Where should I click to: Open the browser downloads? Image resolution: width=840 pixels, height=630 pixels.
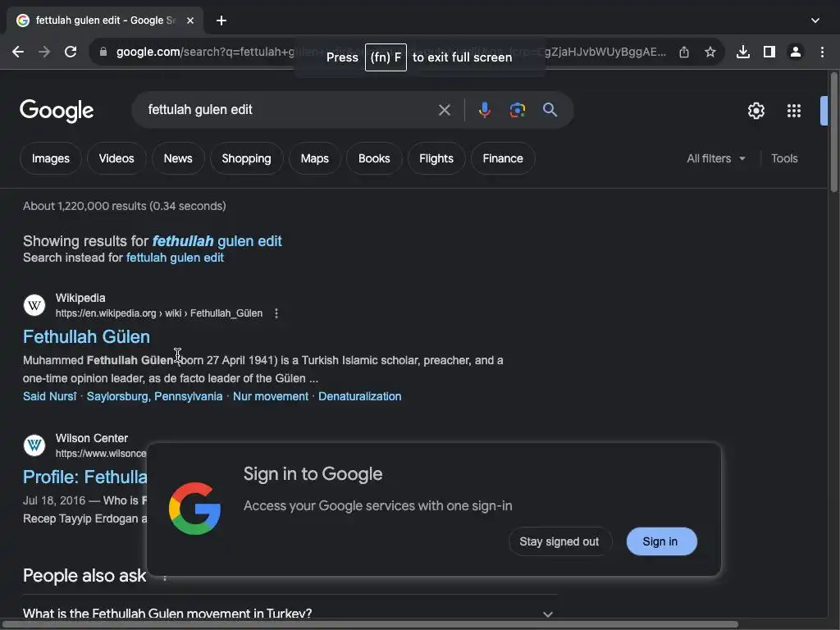743,52
